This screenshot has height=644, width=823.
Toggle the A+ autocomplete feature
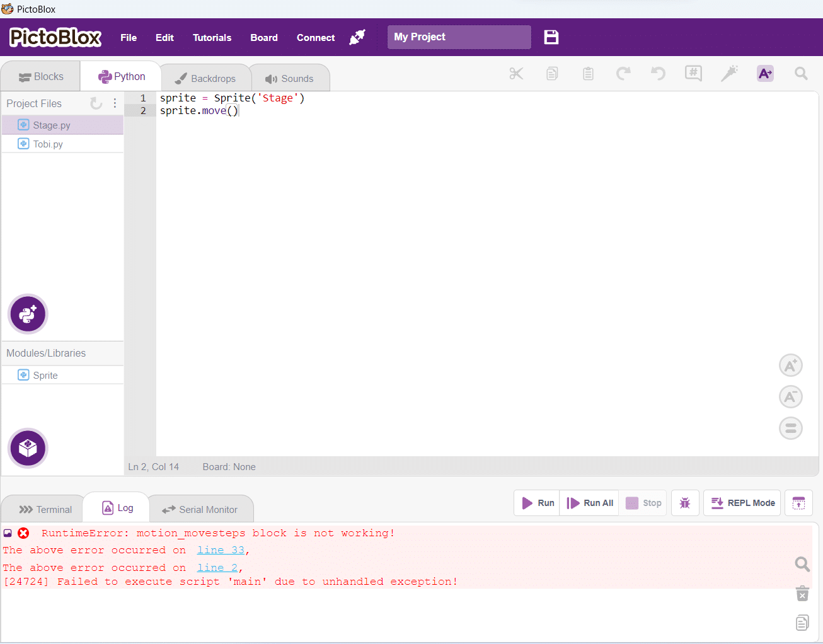pos(765,73)
